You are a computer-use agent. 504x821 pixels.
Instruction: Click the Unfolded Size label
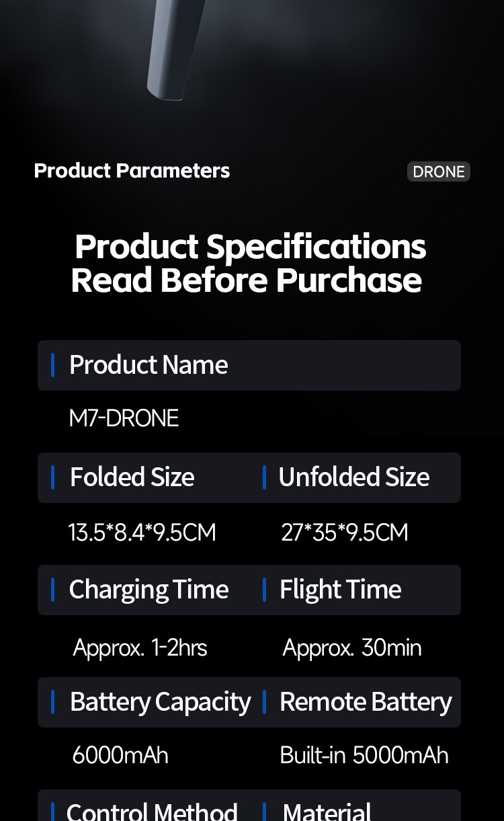point(353,477)
